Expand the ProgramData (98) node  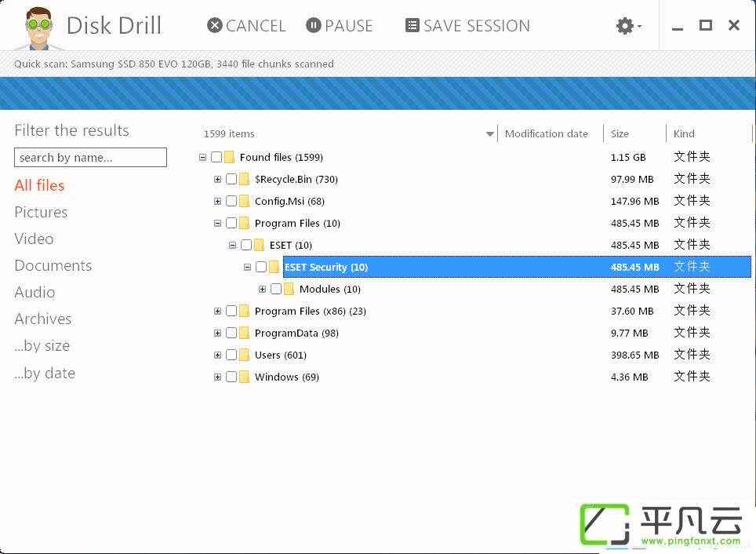[x=217, y=333]
